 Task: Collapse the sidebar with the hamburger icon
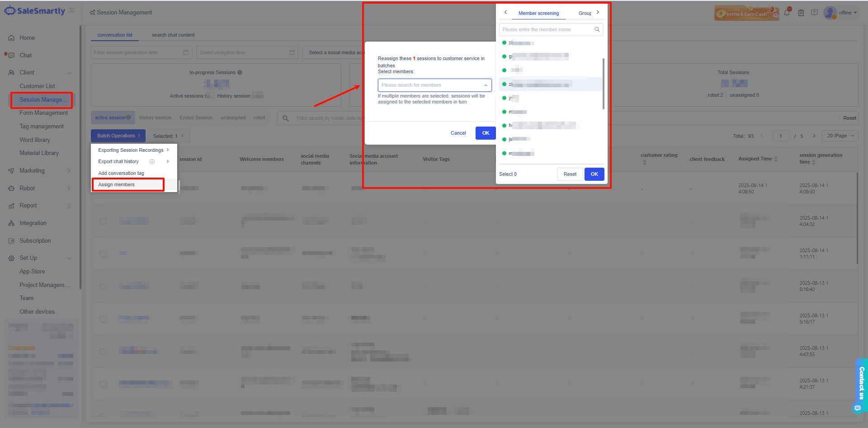pyautogui.click(x=71, y=10)
